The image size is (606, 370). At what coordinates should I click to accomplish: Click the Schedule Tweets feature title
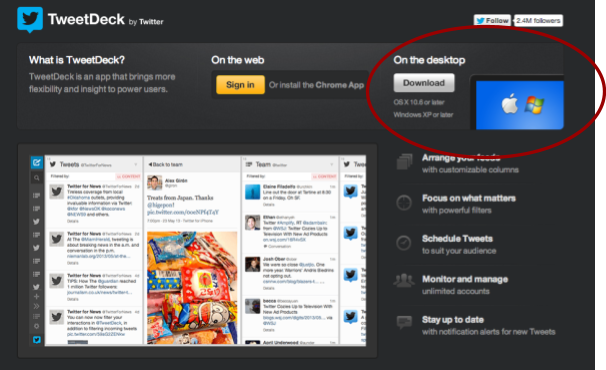pyautogui.click(x=457, y=239)
